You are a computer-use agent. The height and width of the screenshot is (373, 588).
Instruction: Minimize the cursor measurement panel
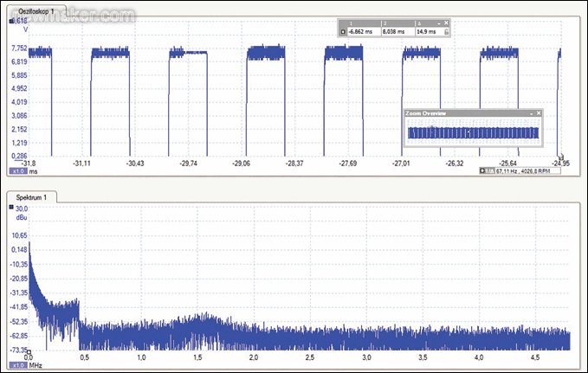[x=437, y=23]
